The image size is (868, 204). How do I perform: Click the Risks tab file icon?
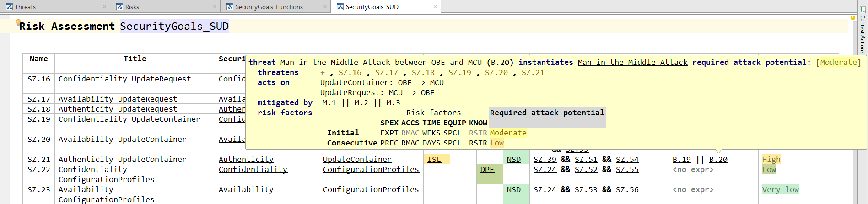[x=120, y=7]
